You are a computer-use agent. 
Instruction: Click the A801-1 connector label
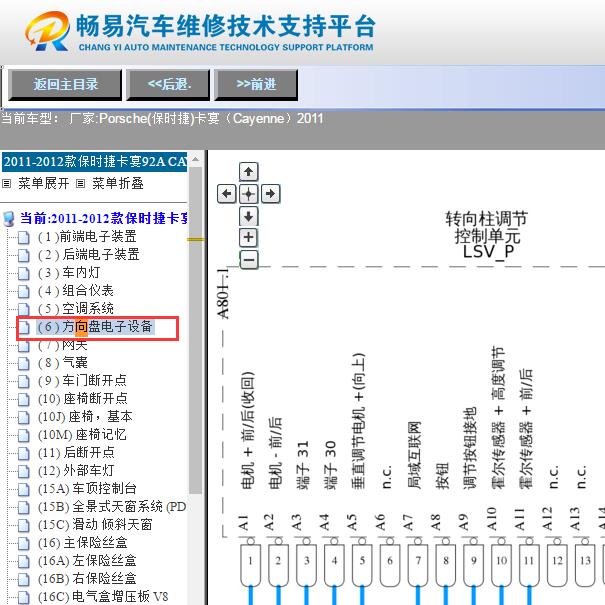(223, 293)
